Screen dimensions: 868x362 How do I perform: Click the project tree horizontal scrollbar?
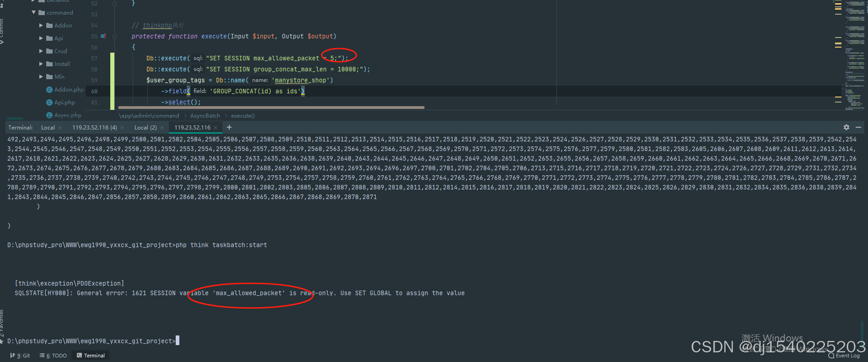[x=14, y=119]
